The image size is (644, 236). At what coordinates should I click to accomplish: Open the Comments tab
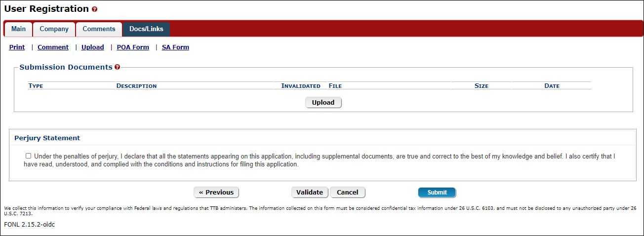coord(99,29)
